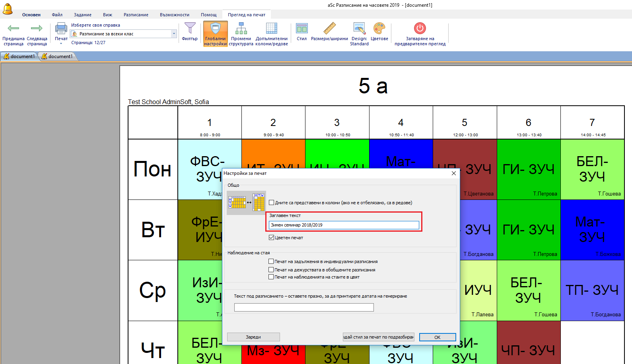The image size is (632, 364).
Task: Expand the Разписание за всеки клас dropdown
Action: pyautogui.click(x=174, y=34)
